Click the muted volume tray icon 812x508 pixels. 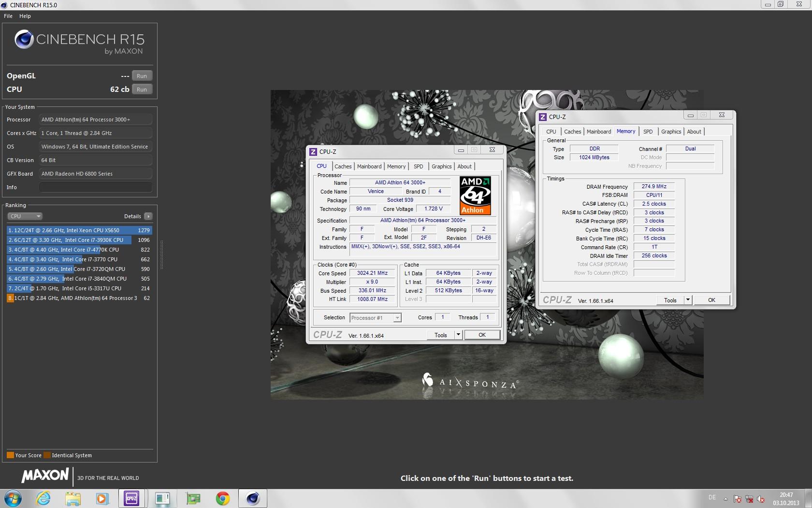(x=761, y=499)
